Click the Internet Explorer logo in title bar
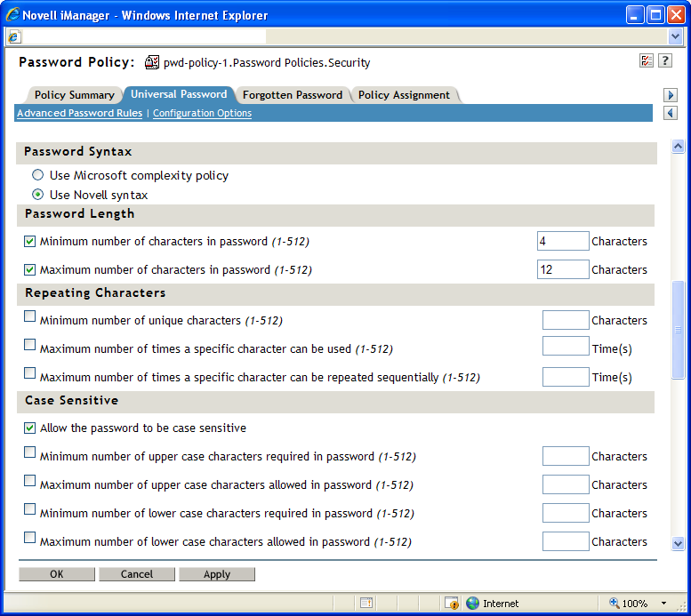 tap(12, 15)
